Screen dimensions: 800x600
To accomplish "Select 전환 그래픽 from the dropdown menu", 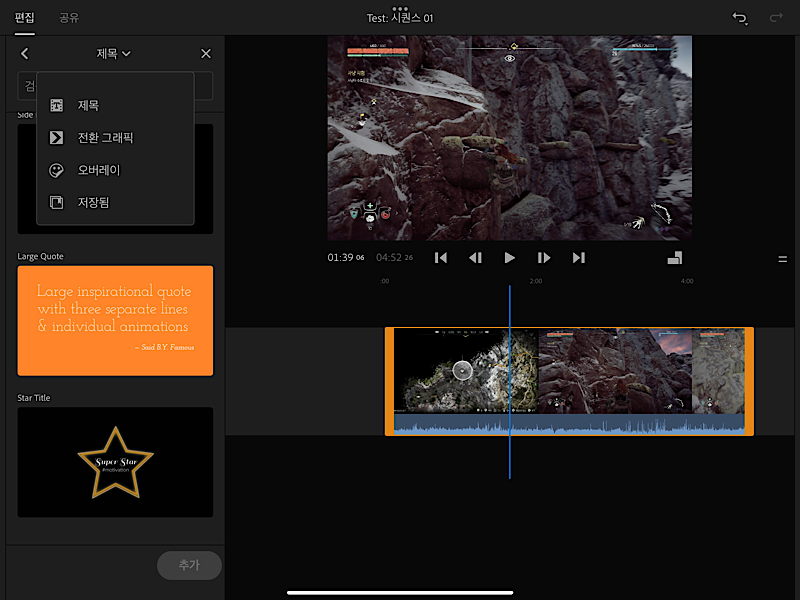I will click(115, 138).
